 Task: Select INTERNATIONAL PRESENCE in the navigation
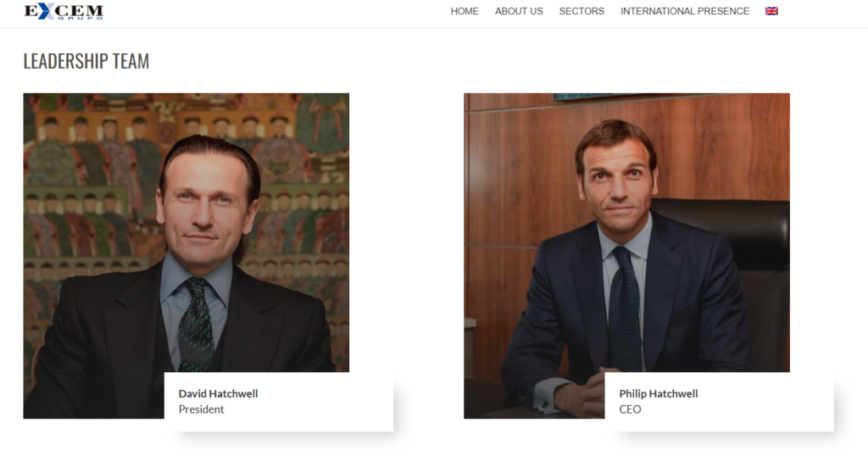click(685, 11)
